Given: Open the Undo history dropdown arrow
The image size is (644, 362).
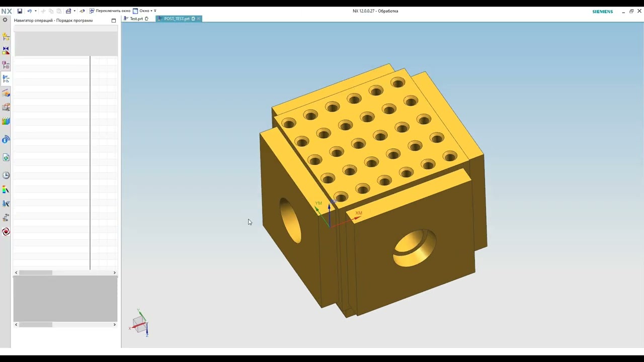Looking at the screenshot, I should coord(35,11).
